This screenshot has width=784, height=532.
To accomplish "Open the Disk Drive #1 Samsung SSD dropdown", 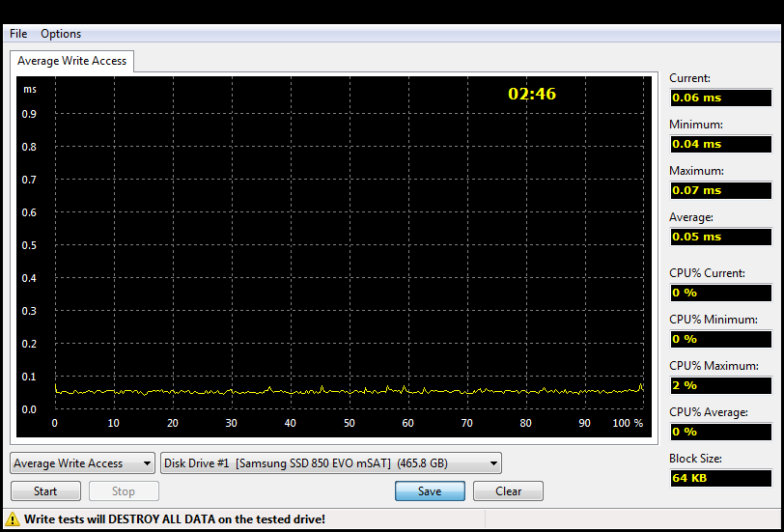I will click(330, 463).
